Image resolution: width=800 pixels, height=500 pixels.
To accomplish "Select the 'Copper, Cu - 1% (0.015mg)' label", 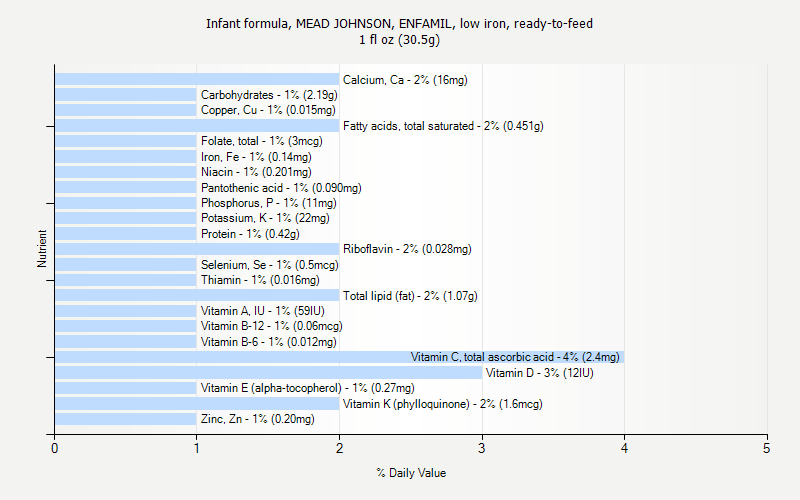I will 268,110.
